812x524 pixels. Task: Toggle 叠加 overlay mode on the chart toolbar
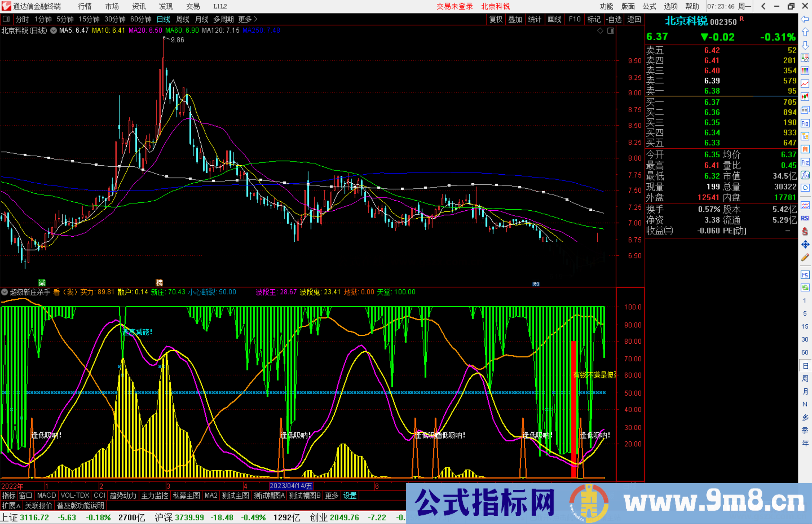click(x=515, y=19)
